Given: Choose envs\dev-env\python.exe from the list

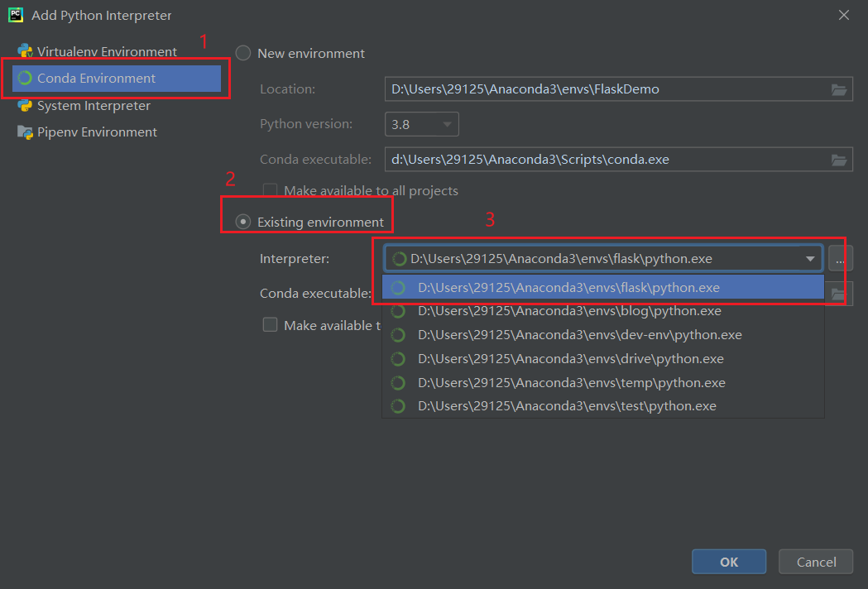Looking at the screenshot, I should click(603, 335).
